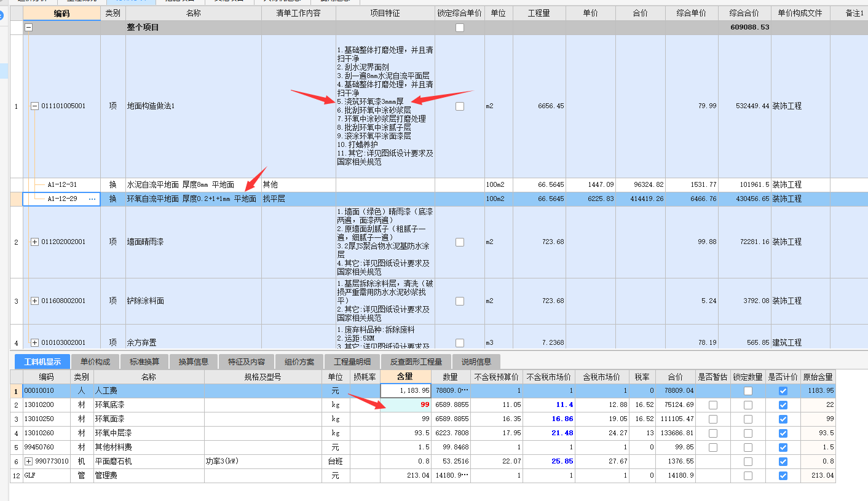The width and height of the screenshot is (868, 501).
Task: Open the 标准换算 tab
Action: [x=144, y=361]
